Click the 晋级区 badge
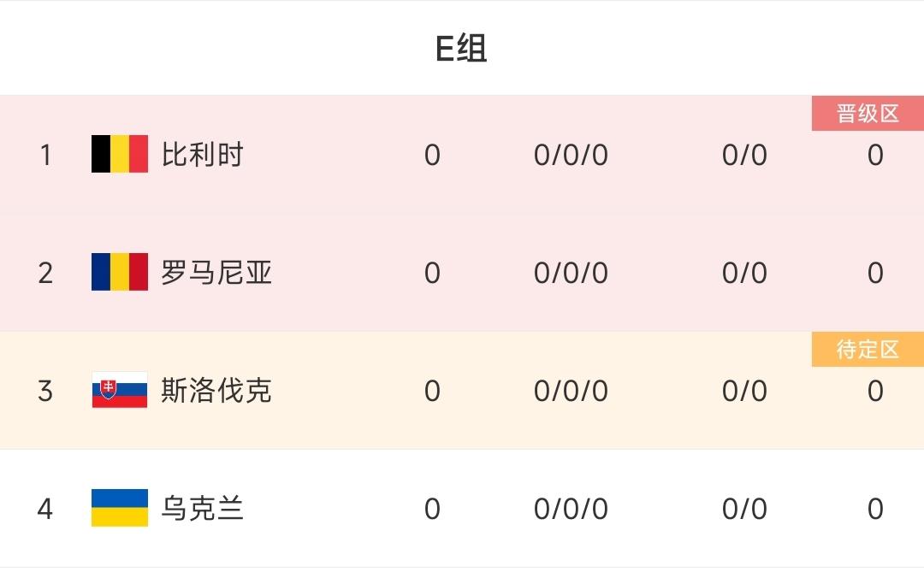Viewport: 924px width, 572px height. [x=868, y=114]
